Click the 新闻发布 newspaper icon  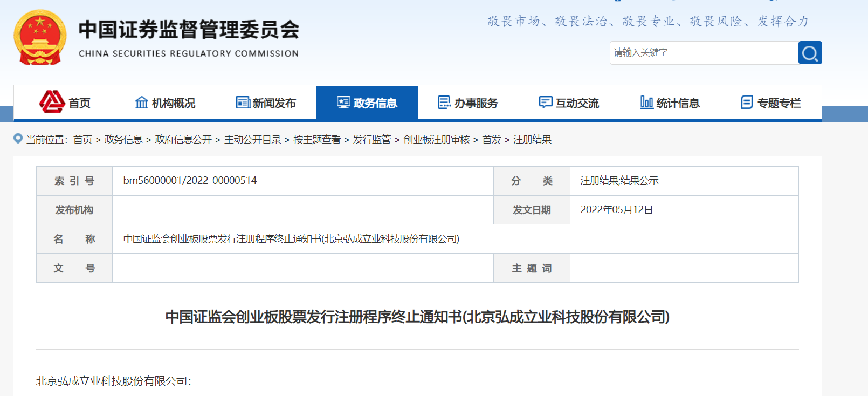point(243,103)
